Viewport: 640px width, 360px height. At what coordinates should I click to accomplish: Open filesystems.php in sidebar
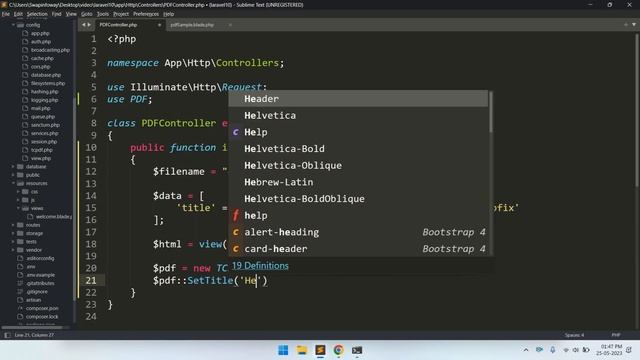(x=48, y=83)
